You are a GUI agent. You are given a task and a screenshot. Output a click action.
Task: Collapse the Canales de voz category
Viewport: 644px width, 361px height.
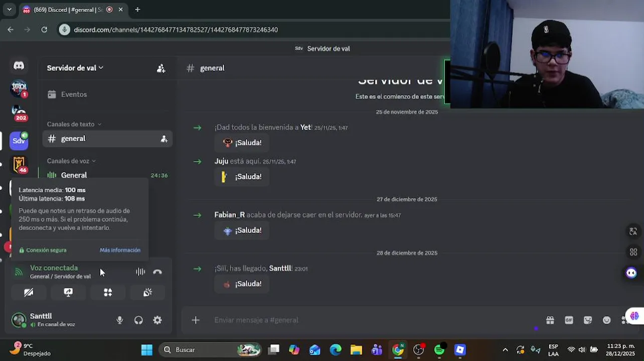click(x=71, y=161)
